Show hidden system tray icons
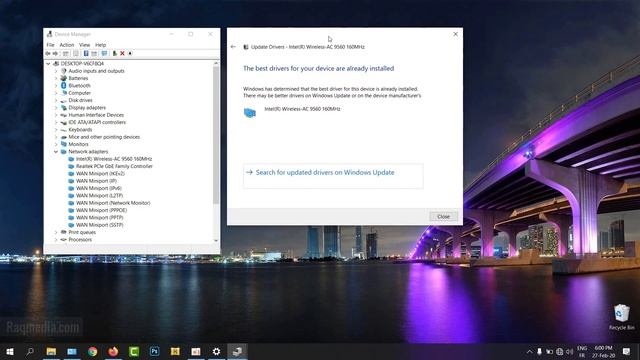 (x=529, y=351)
